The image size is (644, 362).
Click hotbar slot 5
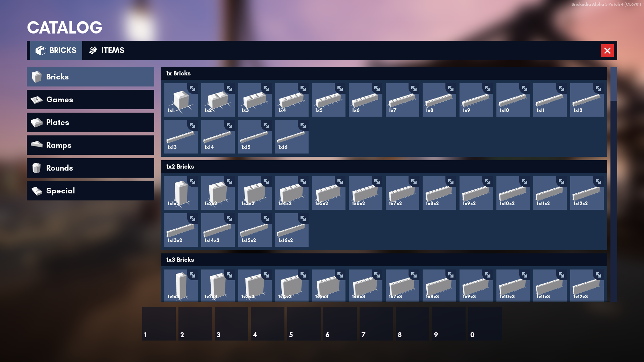click(304, 324)
